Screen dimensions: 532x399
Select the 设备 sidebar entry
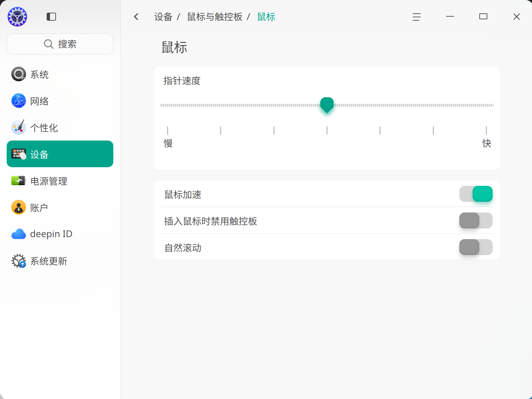pos(60,154)
